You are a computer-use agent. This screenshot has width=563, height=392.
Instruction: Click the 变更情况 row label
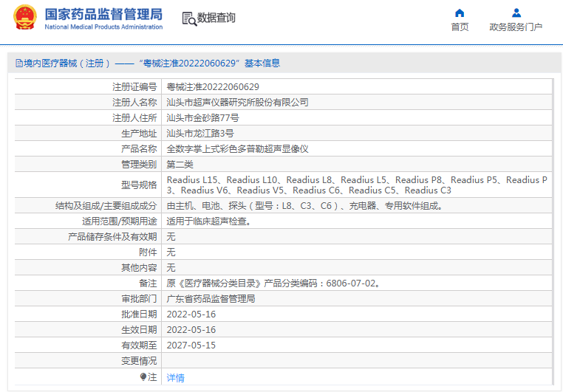[x=139, y=360]
